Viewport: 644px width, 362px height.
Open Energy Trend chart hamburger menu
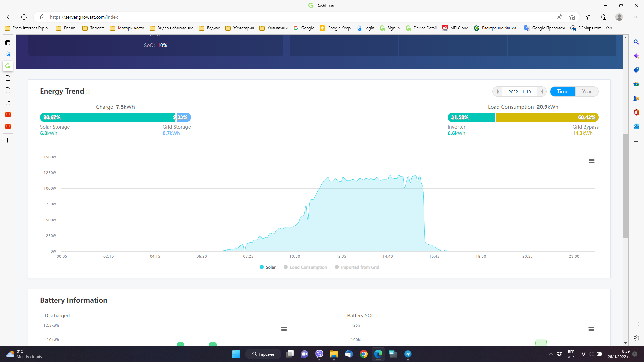pos(592,161)
